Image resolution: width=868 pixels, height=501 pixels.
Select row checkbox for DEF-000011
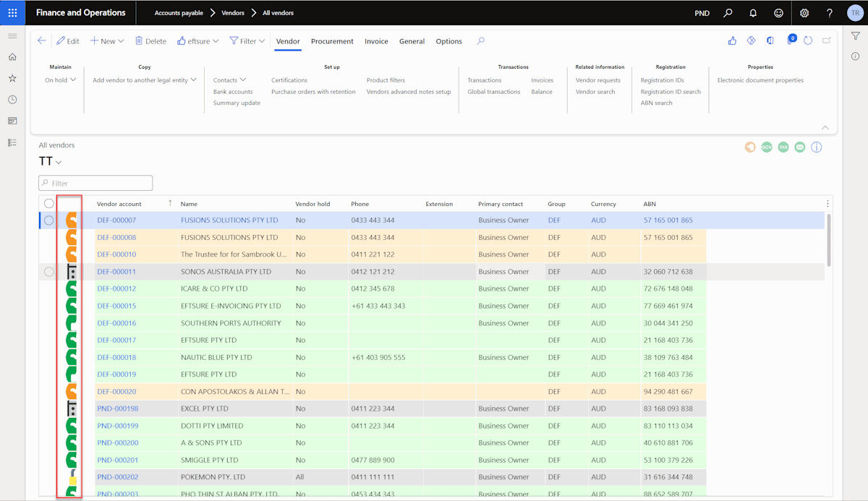pos(49,272)
